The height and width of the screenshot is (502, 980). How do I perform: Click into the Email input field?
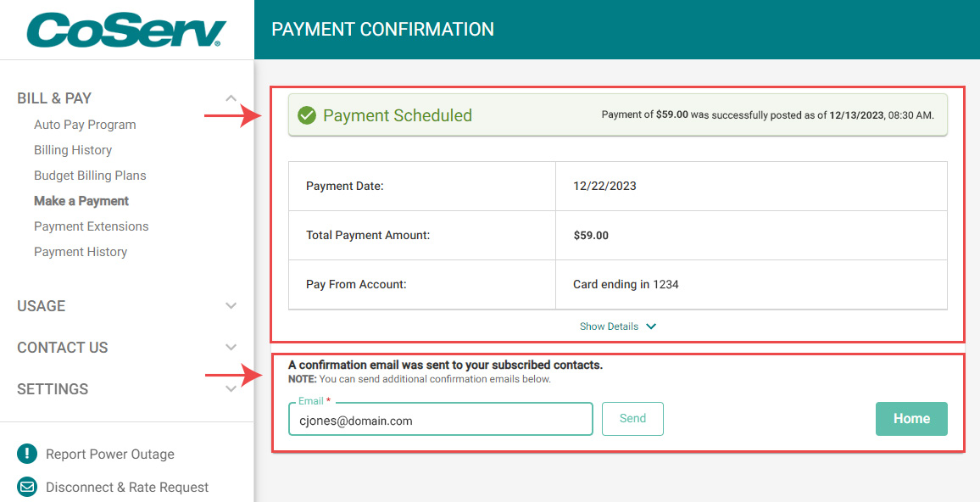[440, 421]
